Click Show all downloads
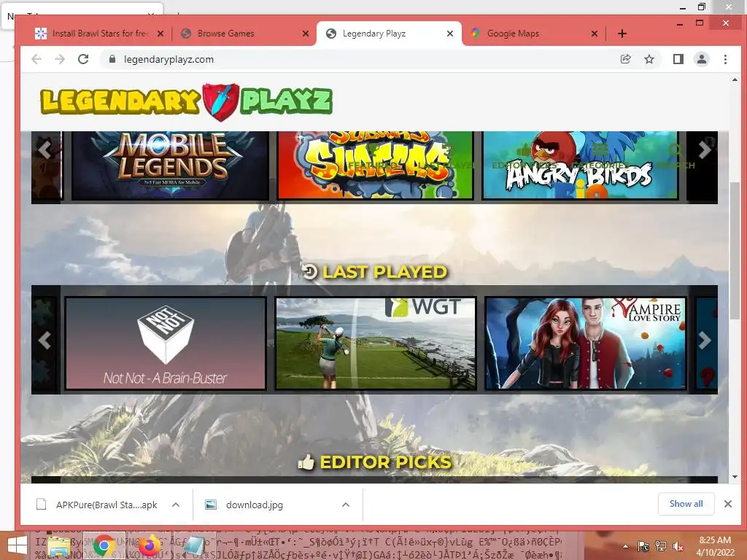The height and width of the screenshot is (560, 747). click(x=686, y=504)
